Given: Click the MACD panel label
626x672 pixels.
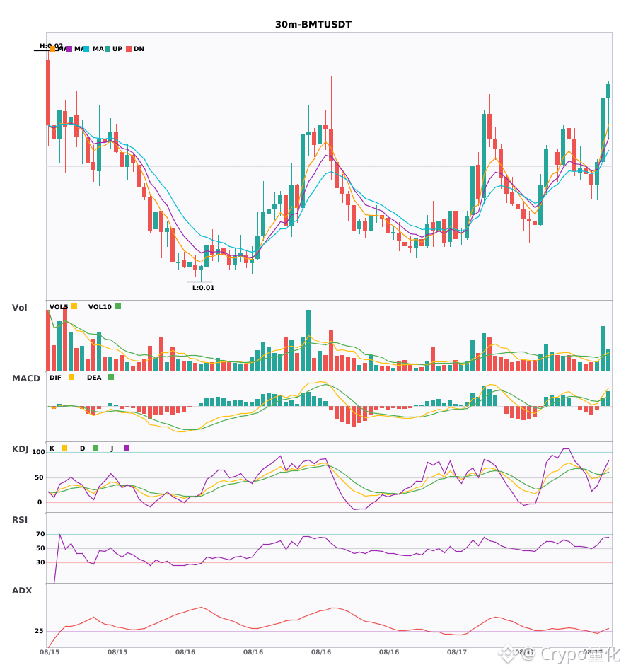Looking at the screenshot, I should [25, 378].
